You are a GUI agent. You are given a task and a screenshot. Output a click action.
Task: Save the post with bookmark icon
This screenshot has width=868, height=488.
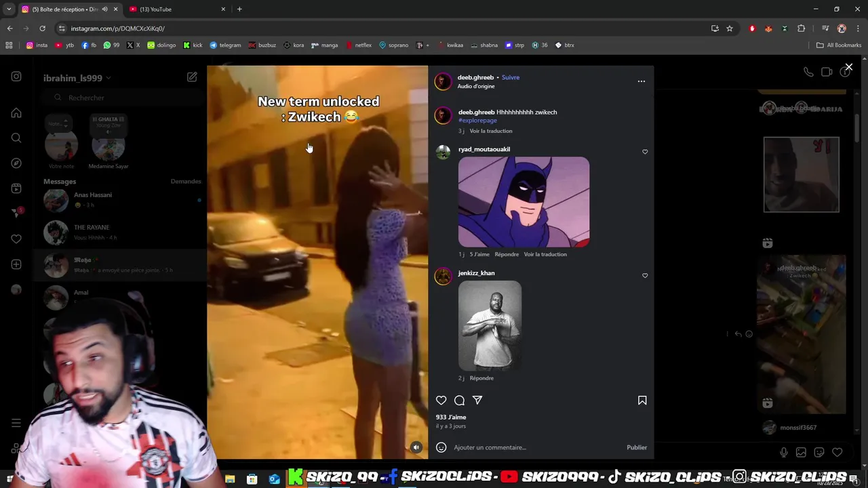(642, 401)
